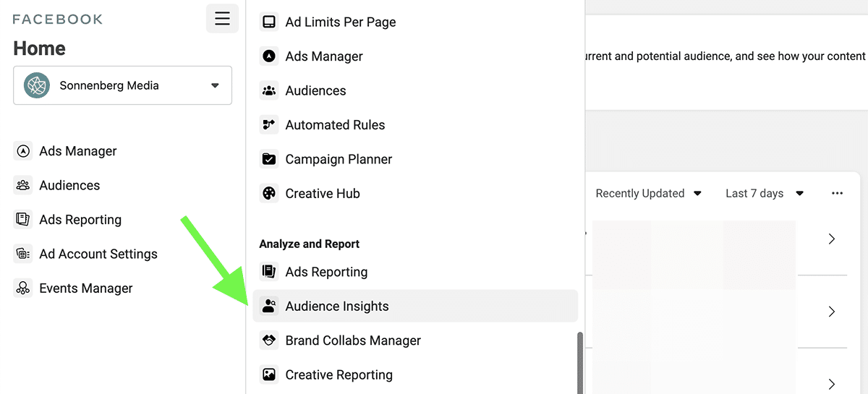
Task: Click the Creative Hub palette icon
Action: click(x=269, y=194)
